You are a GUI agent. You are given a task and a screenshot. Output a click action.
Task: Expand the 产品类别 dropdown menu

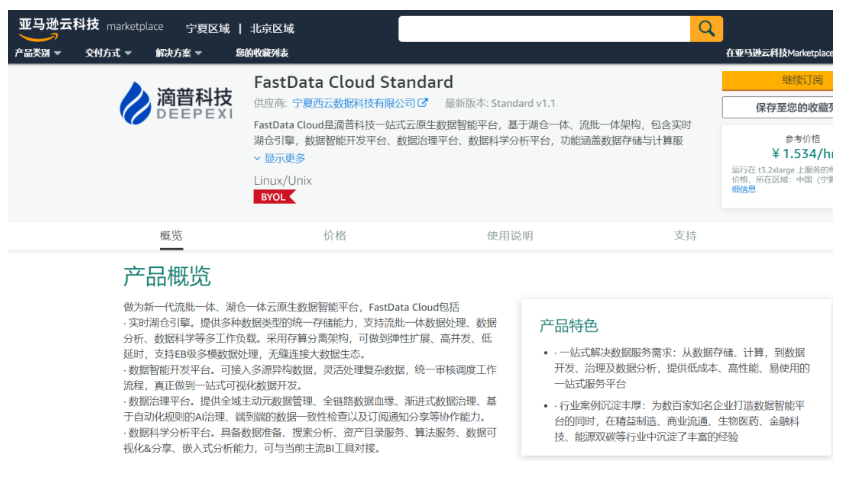[38, 53]
